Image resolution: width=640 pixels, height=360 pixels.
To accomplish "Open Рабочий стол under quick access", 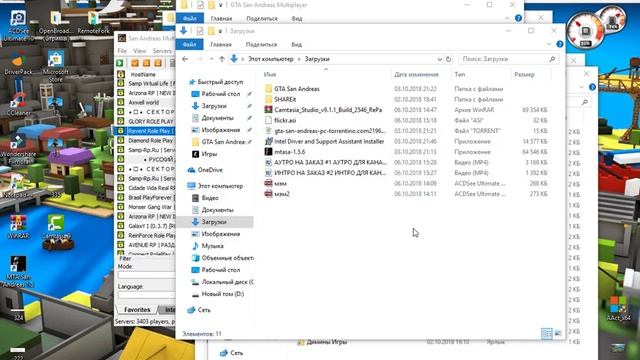I will click(x=220, y=94).
